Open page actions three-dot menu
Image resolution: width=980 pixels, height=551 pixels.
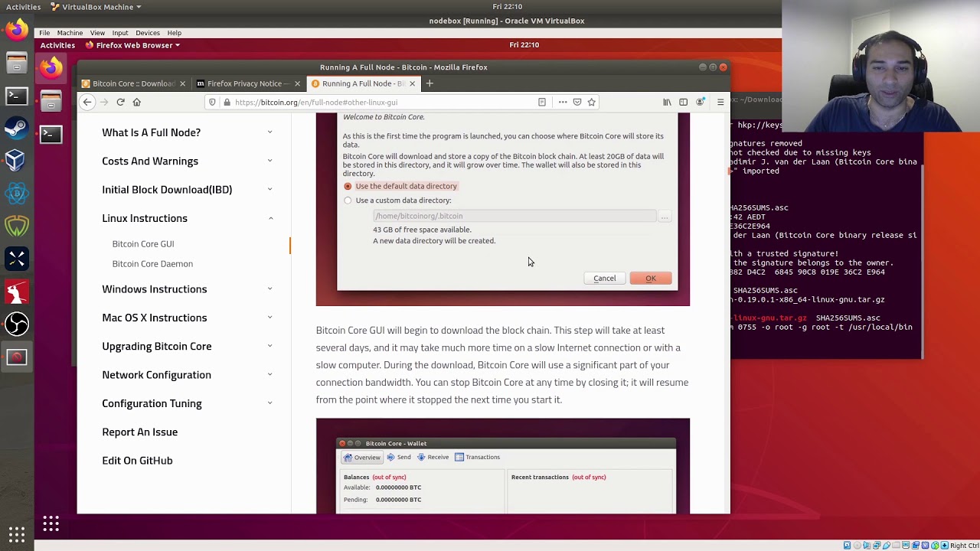pos(563,102)
